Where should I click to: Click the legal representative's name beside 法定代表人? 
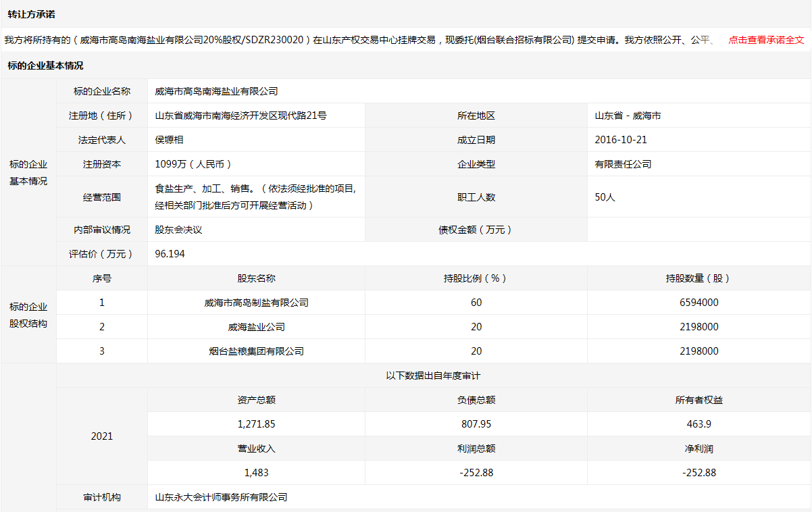169,140
